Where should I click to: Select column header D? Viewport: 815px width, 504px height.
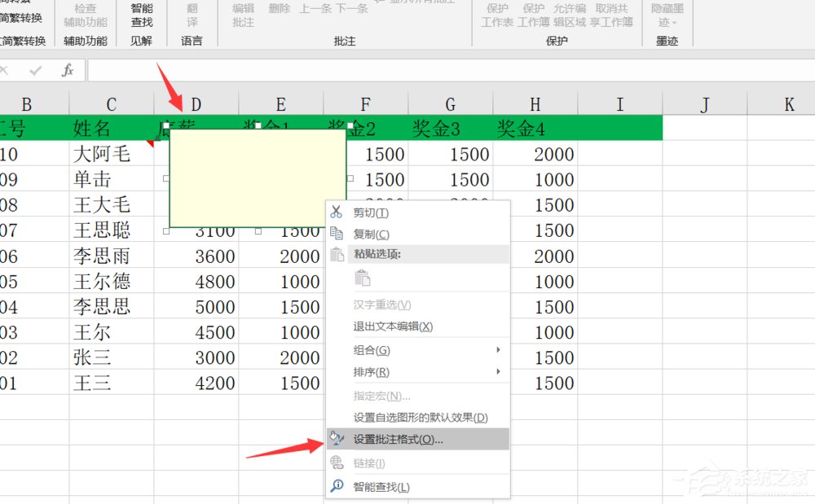coord(195,103)
